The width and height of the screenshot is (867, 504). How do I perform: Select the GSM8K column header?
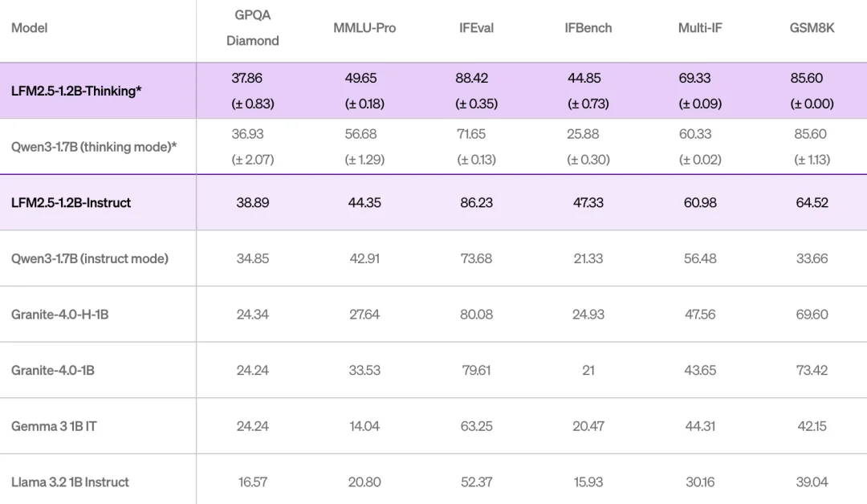tap(812, 28)
